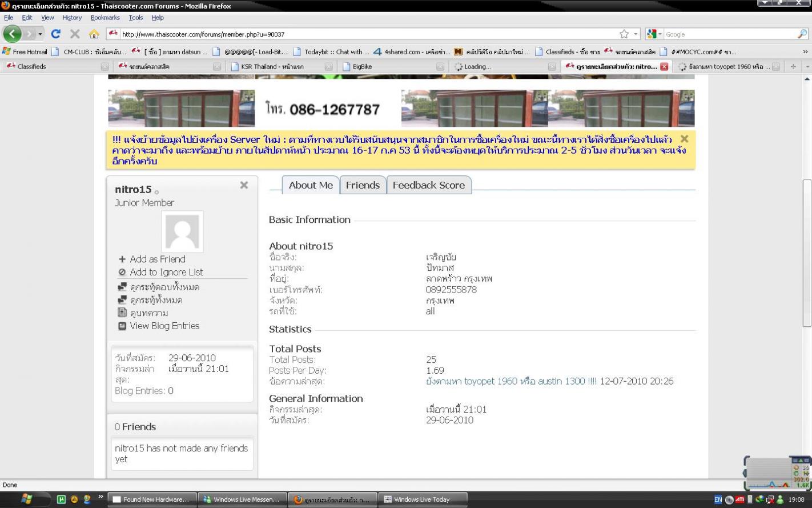Image resolution: width=812 pixels, height=508 pixels.
Task: Click the icon beside View Blog Entries
Action: coord(122,326)
